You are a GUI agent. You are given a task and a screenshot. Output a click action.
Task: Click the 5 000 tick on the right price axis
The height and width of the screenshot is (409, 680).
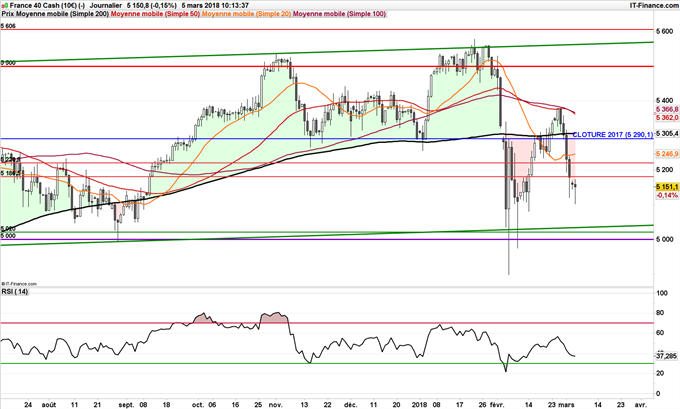(x=664, y=239)
